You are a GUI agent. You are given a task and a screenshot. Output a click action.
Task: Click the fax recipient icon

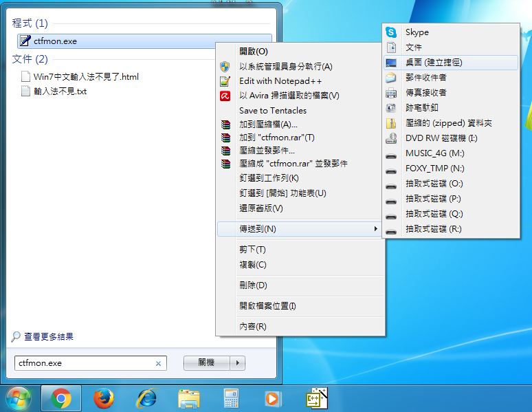point(391,93)
